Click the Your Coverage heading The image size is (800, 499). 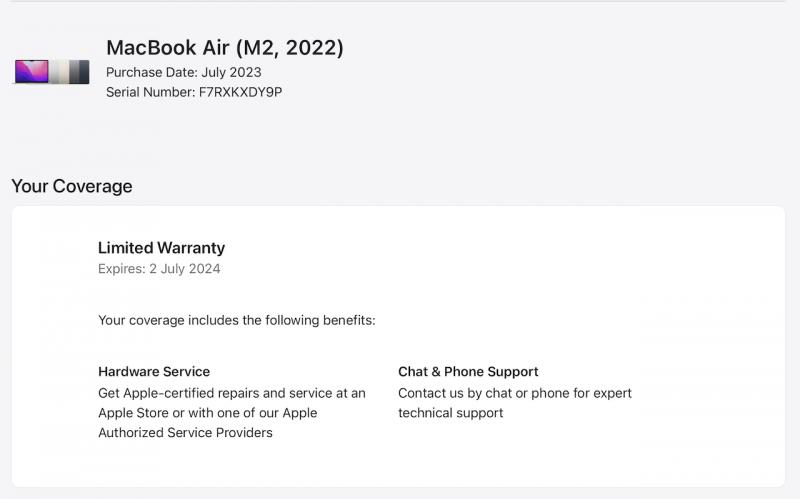pos(72,186)
